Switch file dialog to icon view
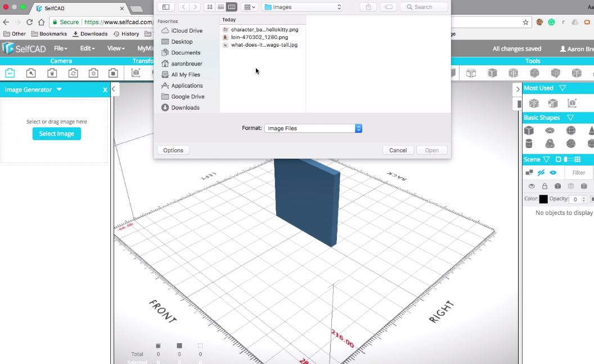The image size is (594, 364). (x=209, y=7)
